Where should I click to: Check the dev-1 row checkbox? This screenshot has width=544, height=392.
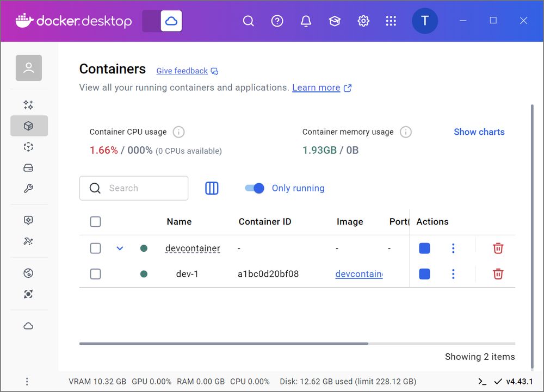tap(95, 274)
